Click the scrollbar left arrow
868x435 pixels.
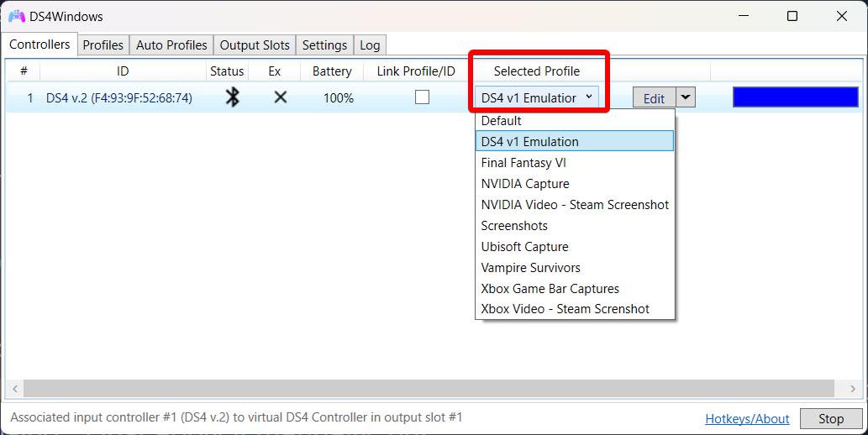pyautogui.click(x=15, y=389)
